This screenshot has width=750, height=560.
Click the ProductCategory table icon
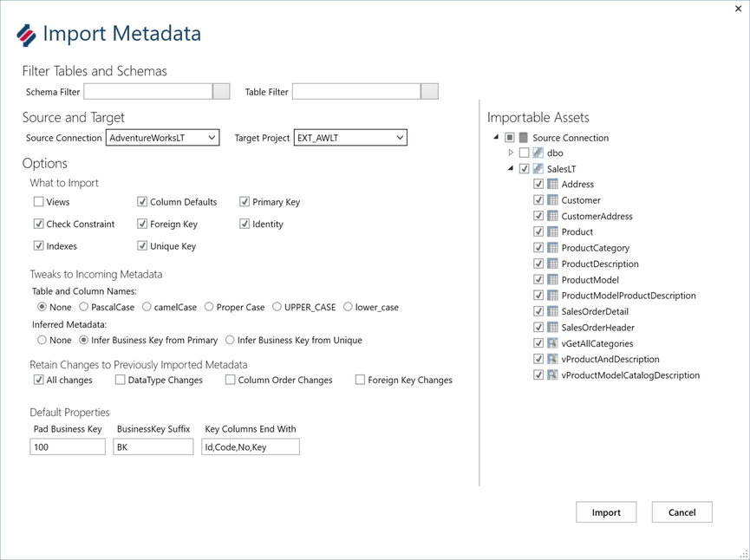pos(552,248)
